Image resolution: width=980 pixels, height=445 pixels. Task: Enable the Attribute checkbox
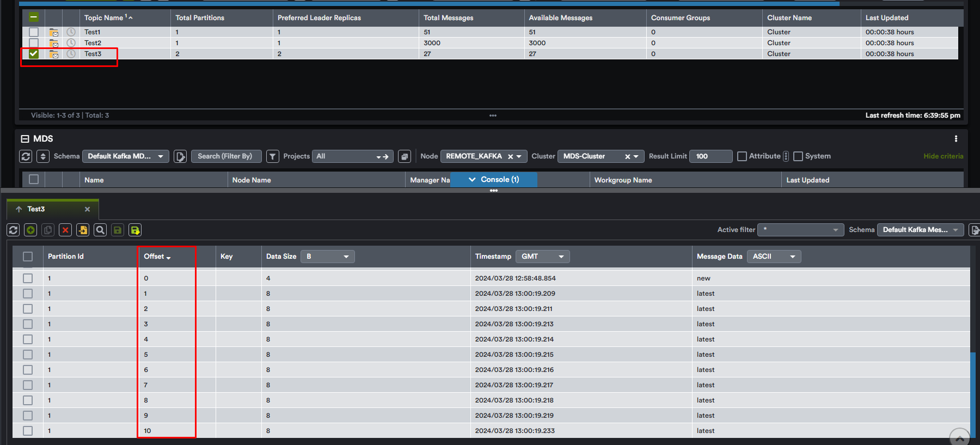click(742, 156)
